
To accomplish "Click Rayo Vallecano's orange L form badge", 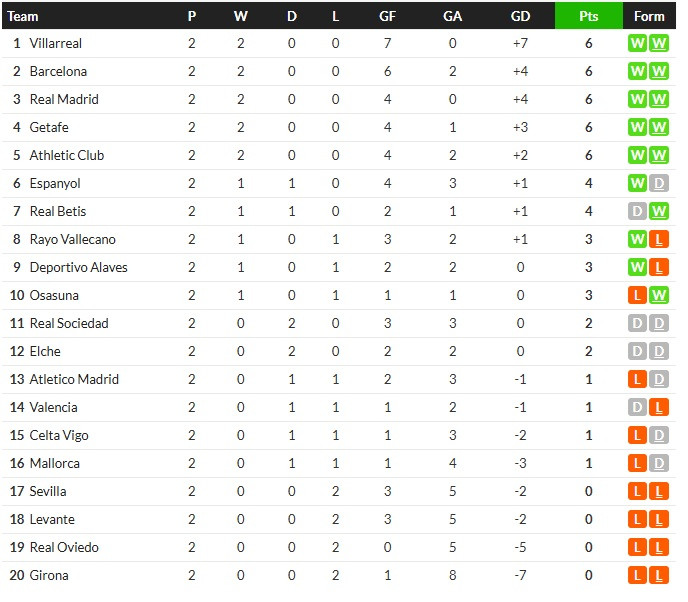I will pyautogui.click(x=659, y=240).
